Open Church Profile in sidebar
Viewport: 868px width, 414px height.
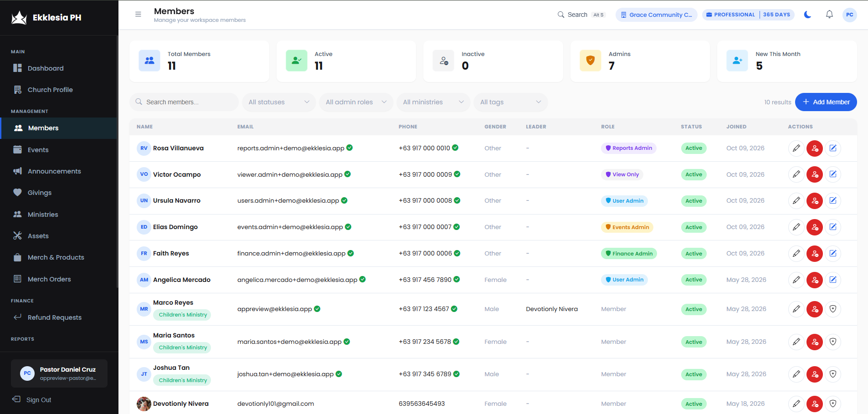(x=59, y=90)
